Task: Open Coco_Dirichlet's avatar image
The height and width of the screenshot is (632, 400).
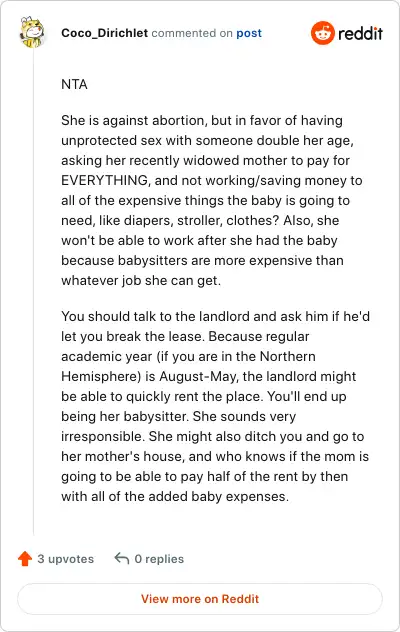Action: [x=32, y=32]
